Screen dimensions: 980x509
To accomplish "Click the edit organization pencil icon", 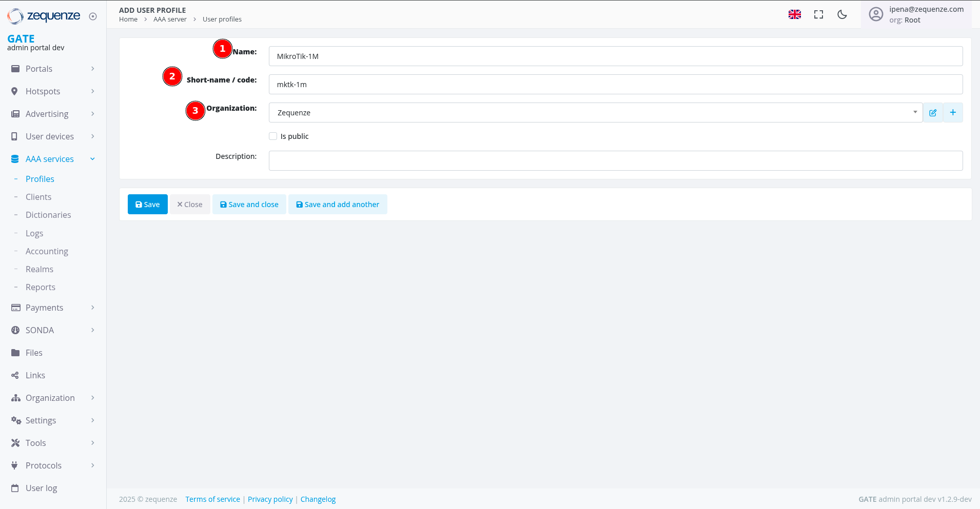I will tap(933, 113).
